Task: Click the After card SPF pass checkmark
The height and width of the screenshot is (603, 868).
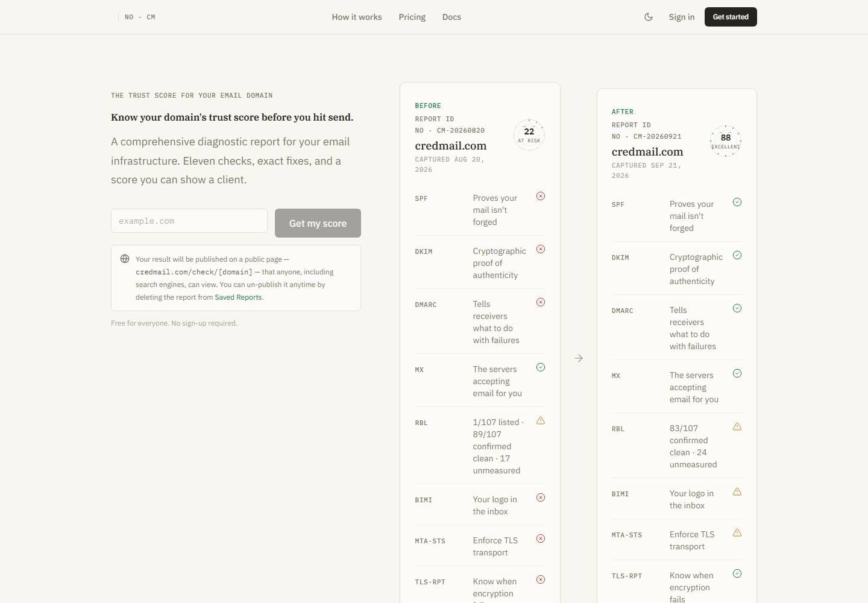Action: click(x=737, y=202)
